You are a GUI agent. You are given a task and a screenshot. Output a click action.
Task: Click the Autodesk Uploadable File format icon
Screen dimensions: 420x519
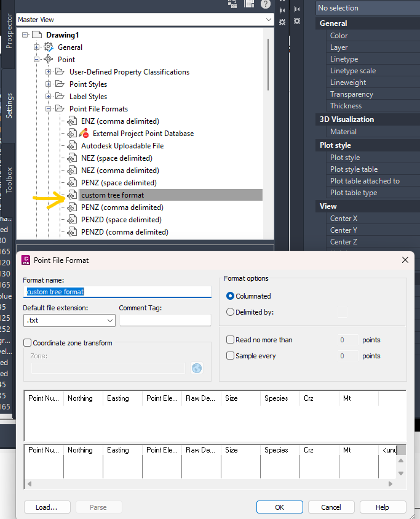pos(71,145)
